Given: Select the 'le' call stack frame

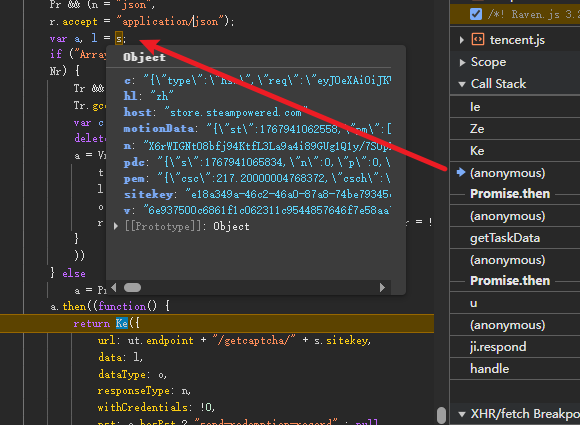Looking at the screenshot, I should click(x=515, y=107).
